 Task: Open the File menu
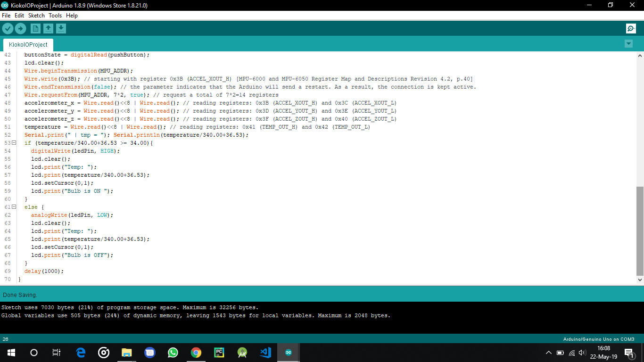coord(6,16)
